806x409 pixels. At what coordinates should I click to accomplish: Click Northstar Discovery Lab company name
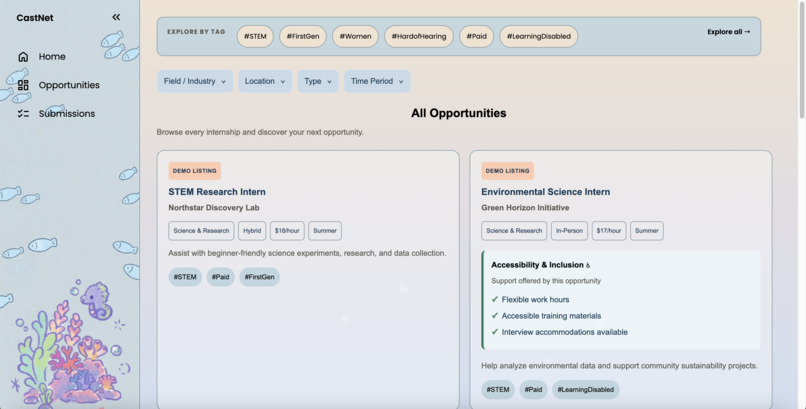coord(214,208)
